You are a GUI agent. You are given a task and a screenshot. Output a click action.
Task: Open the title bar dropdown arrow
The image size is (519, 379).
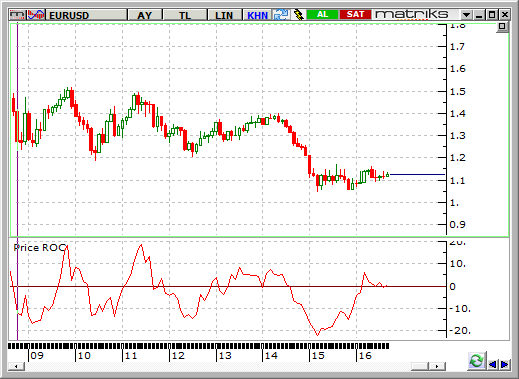coord(466,15)
